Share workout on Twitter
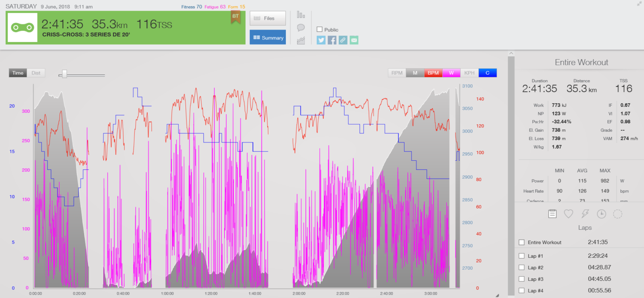 (321, 40)
